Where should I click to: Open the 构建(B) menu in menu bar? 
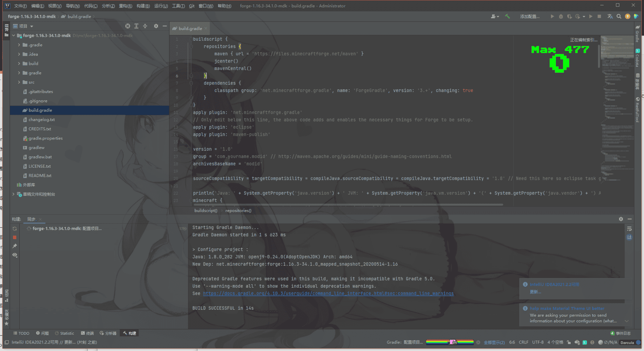coord(143,6)
